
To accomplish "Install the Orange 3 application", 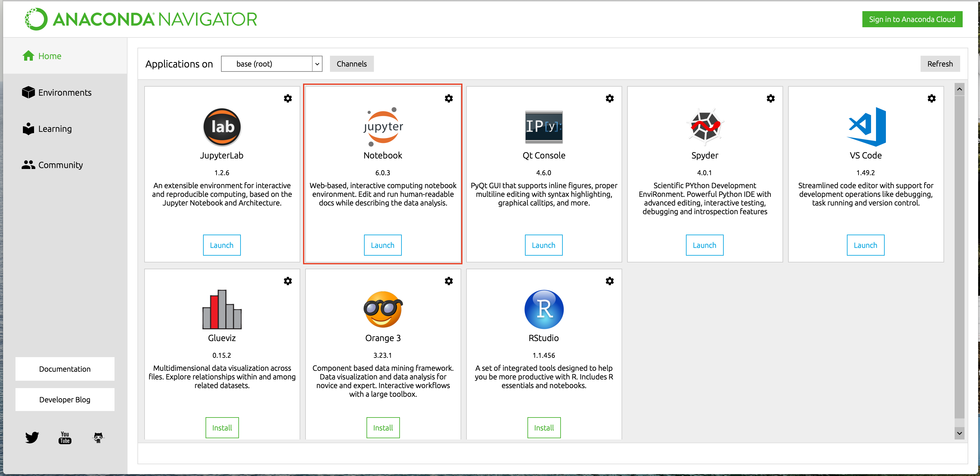I will [x=383, y=427].
